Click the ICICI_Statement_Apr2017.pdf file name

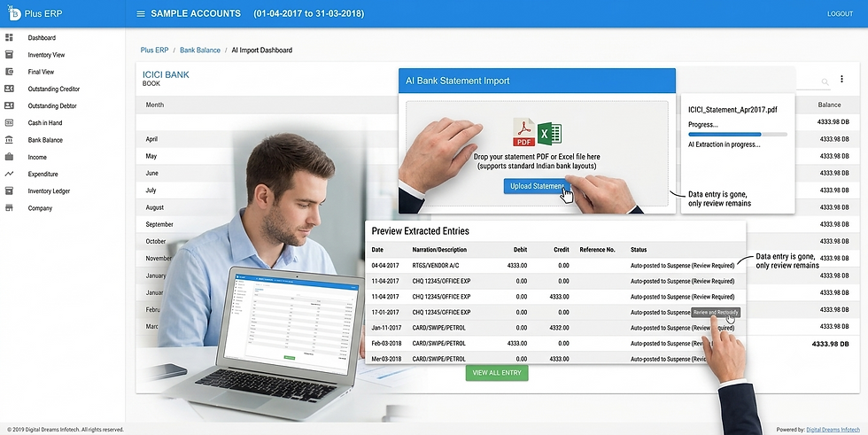click(732, 110)
